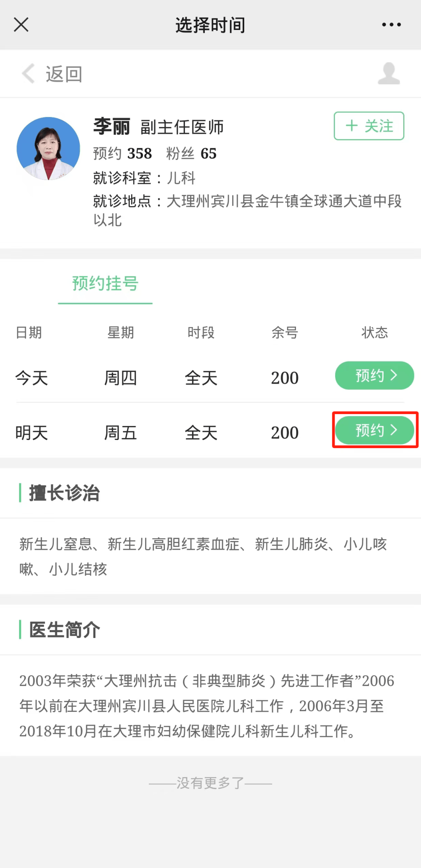The image size is (421, 868).
Task: Tap the 选择时间 page title
Action: [210, 25]
